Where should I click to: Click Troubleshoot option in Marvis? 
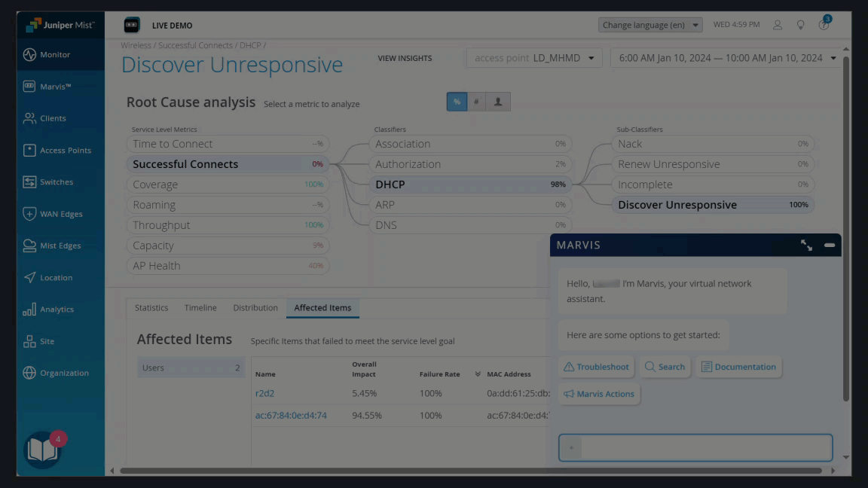pos(596,367)
